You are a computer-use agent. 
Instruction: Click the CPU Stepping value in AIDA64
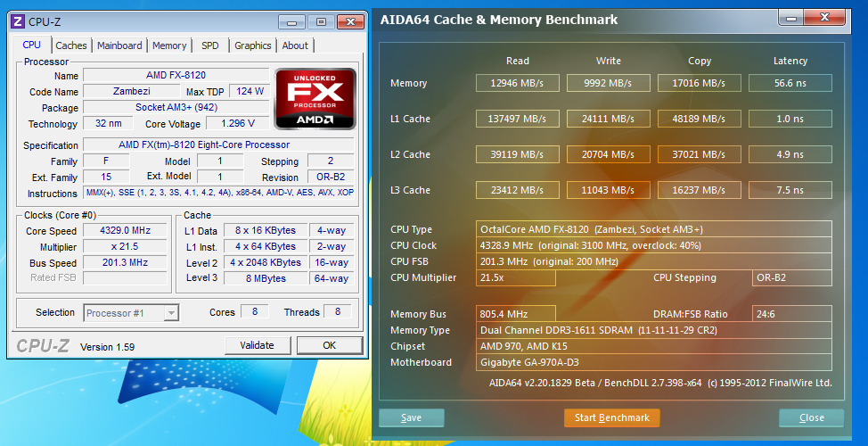pos(791,277)
